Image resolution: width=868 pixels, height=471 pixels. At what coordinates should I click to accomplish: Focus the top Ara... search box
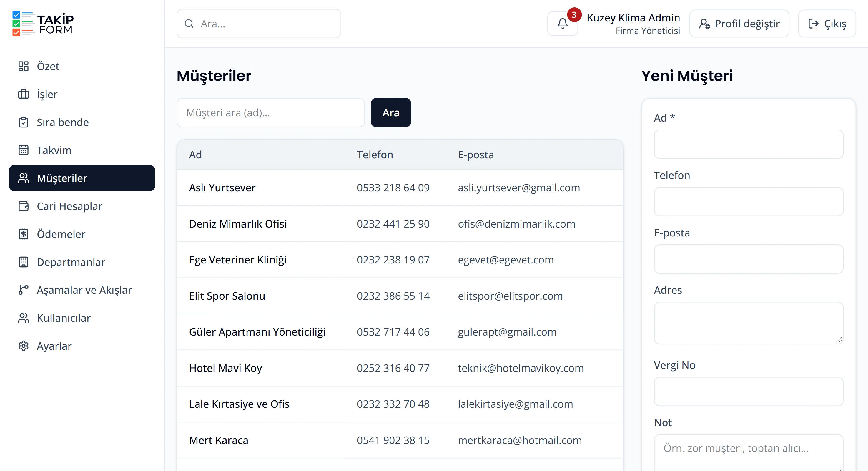click(x=259, y=24)
